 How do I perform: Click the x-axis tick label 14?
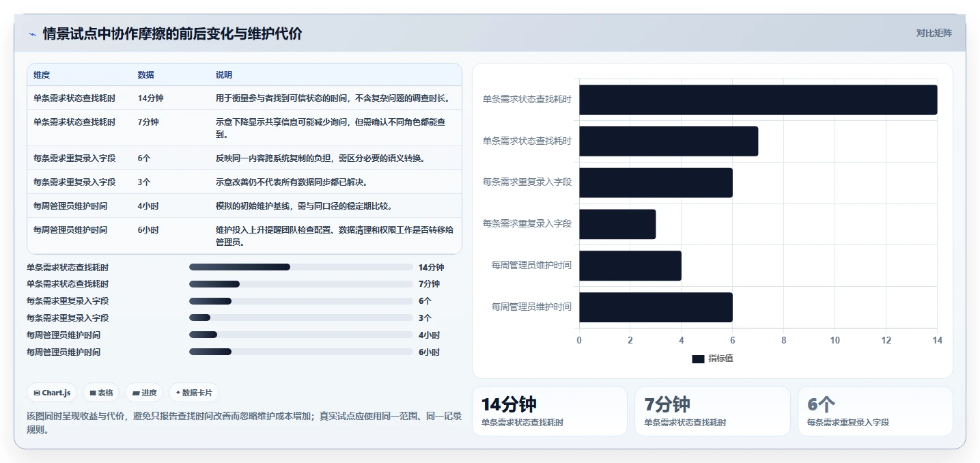coord(937,340)
